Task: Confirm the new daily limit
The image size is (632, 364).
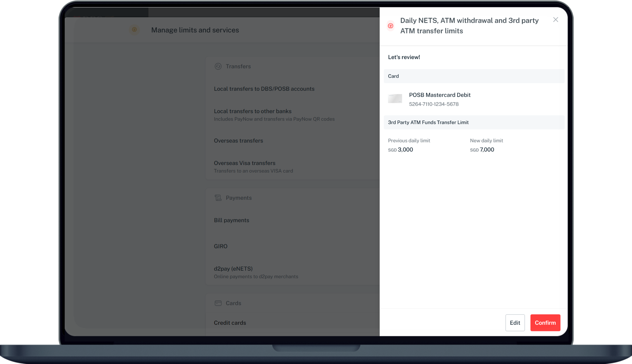Action: tap(545, 323)
